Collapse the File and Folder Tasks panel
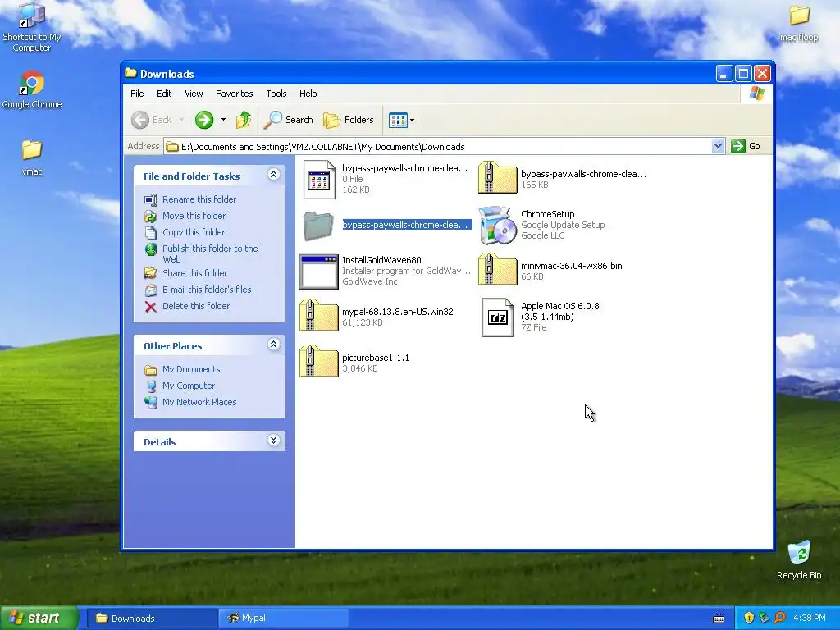The height and width of the screenshot is (630, 840). (274, 175)
